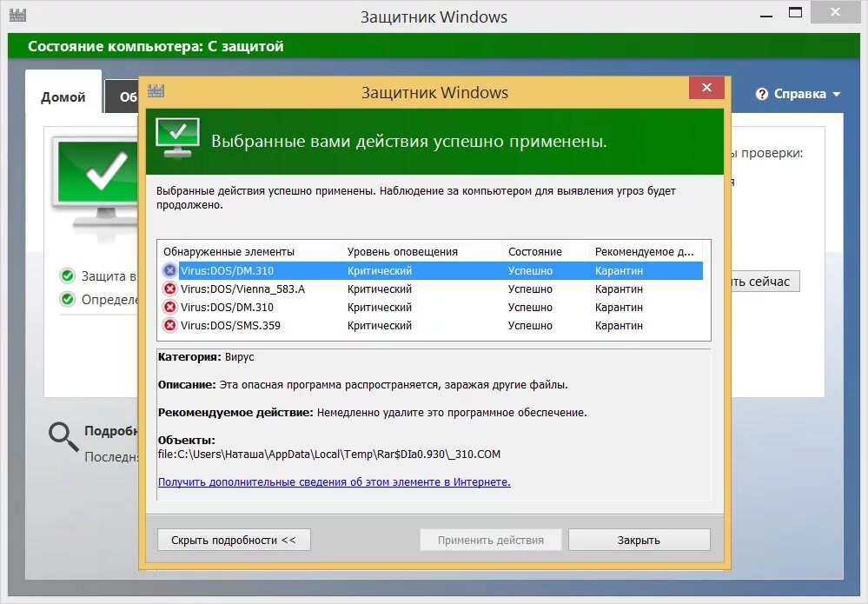
Task: Click the threat icon beside Virus:DOS/SMS.359
Action: (170, 326)
